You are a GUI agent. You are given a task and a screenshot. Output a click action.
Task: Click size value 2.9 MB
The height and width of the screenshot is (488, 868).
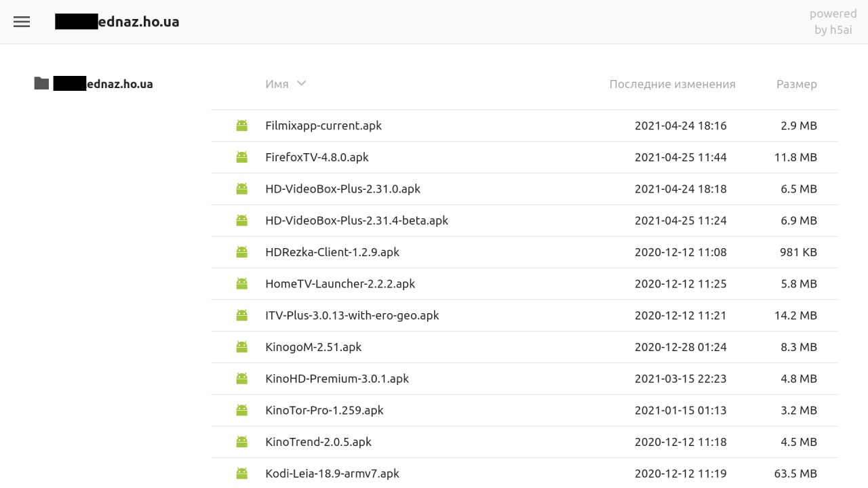pos(799,125)
